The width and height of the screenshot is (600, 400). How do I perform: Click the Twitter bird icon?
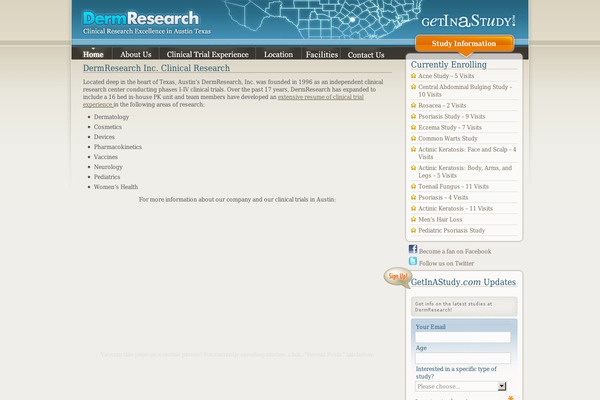[413, 261]
